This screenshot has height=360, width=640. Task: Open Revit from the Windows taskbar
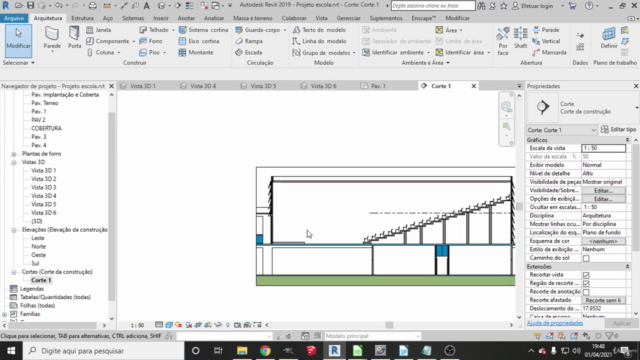pos(335,351)
